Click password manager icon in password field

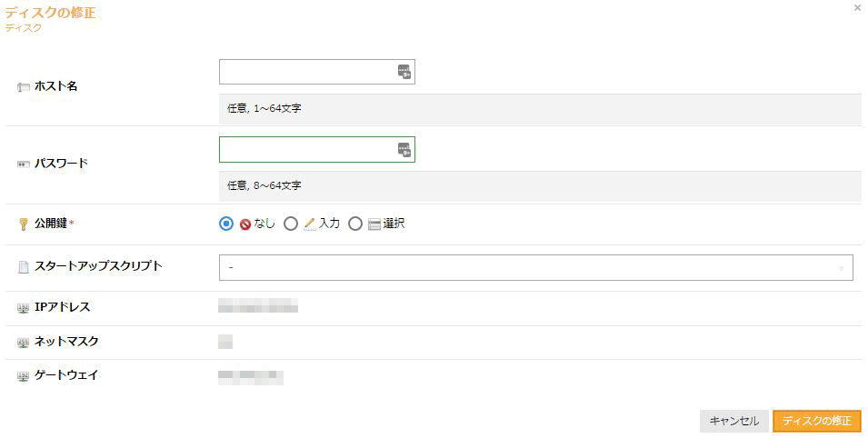[404, 150]
